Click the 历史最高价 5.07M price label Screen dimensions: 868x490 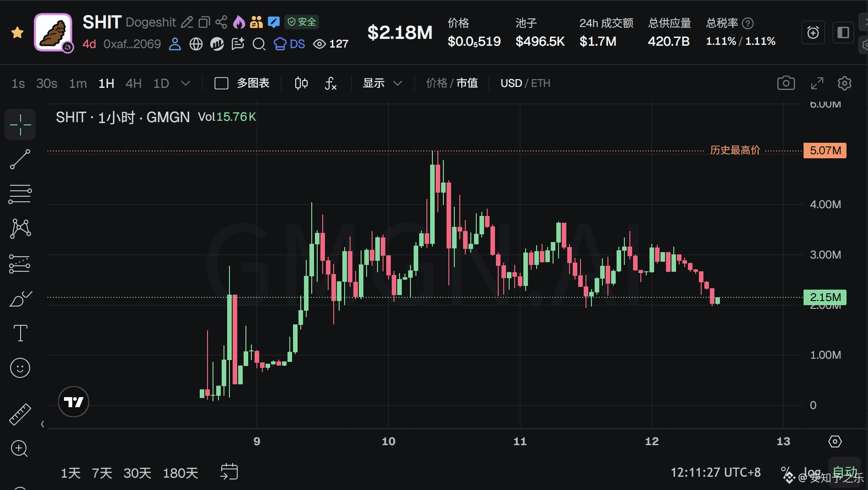tap(825, 151)
